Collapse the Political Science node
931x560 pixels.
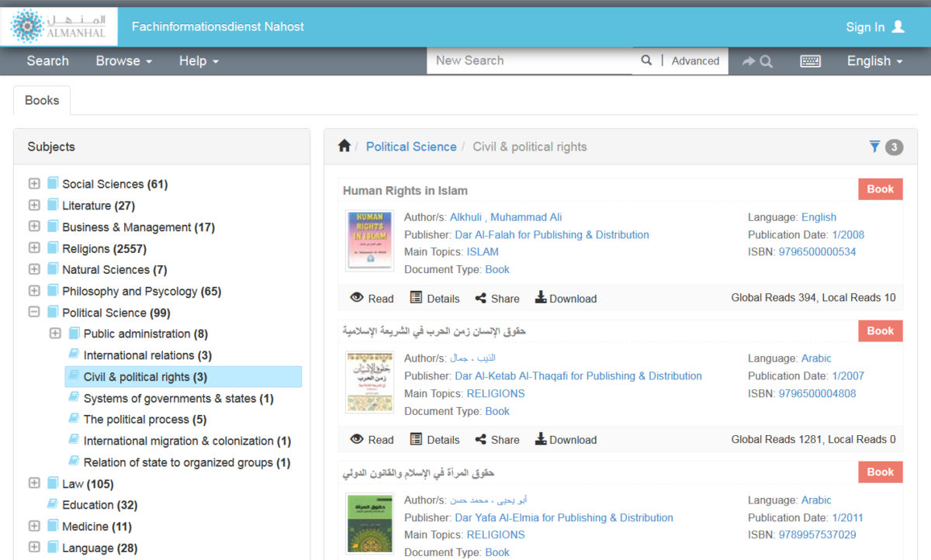point(34,312)
